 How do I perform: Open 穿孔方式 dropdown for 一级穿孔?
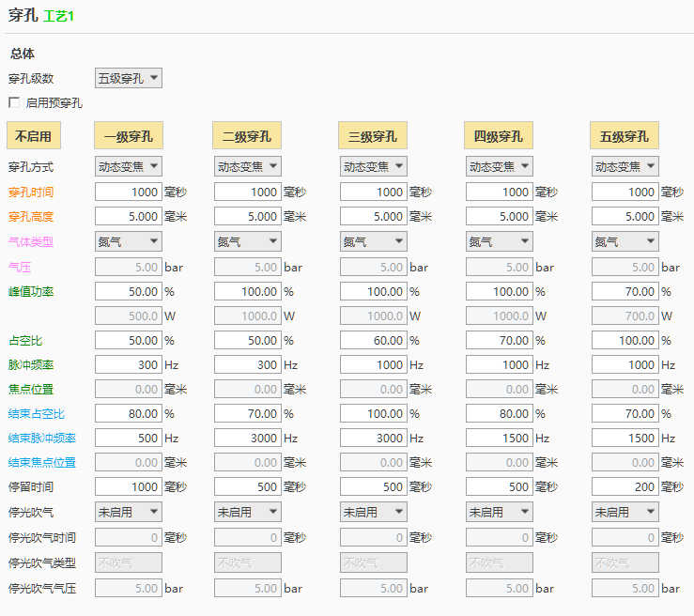129,166
